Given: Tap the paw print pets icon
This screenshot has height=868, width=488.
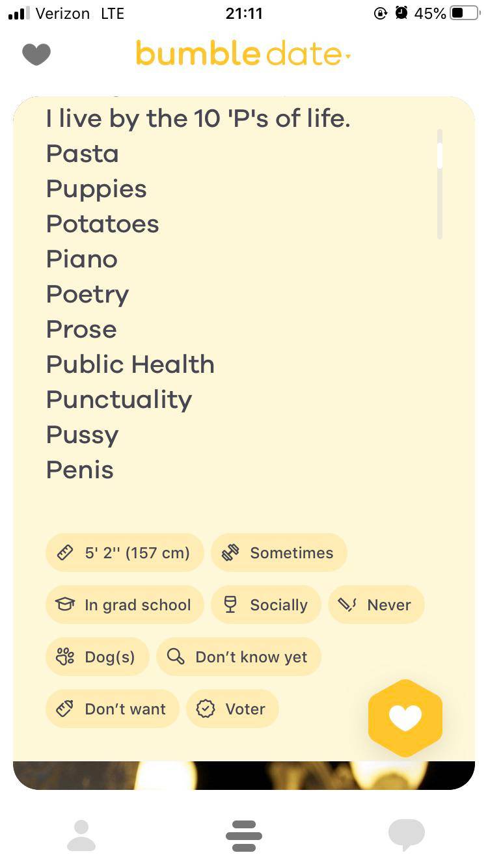Looking at the screenshot, I should (65, 657).
